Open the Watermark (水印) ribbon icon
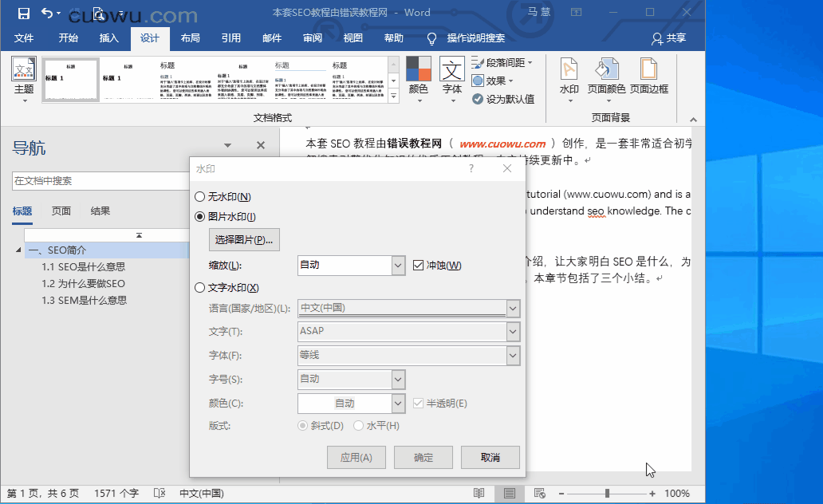 click(x=569, y=69)
